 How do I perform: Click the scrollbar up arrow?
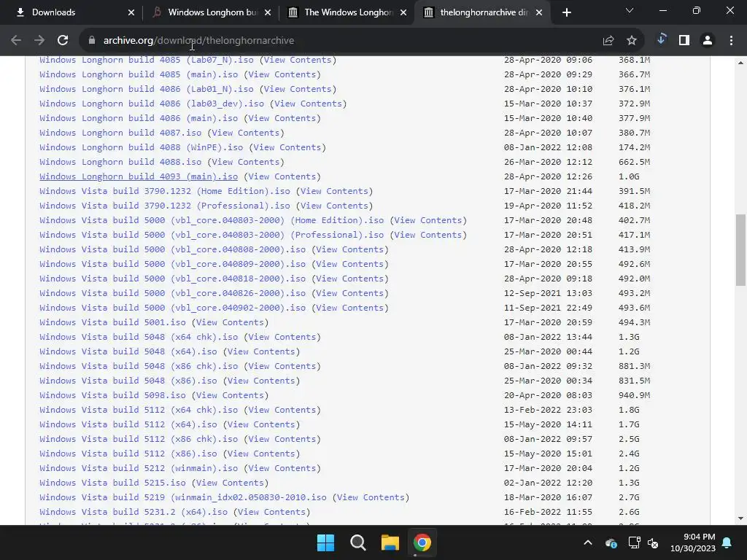tap(740, 63)
